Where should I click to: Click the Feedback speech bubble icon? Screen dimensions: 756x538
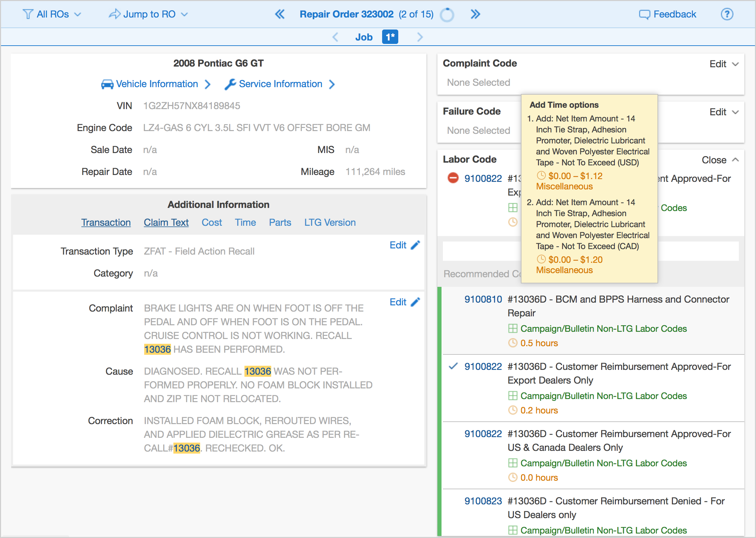(644, 14)
